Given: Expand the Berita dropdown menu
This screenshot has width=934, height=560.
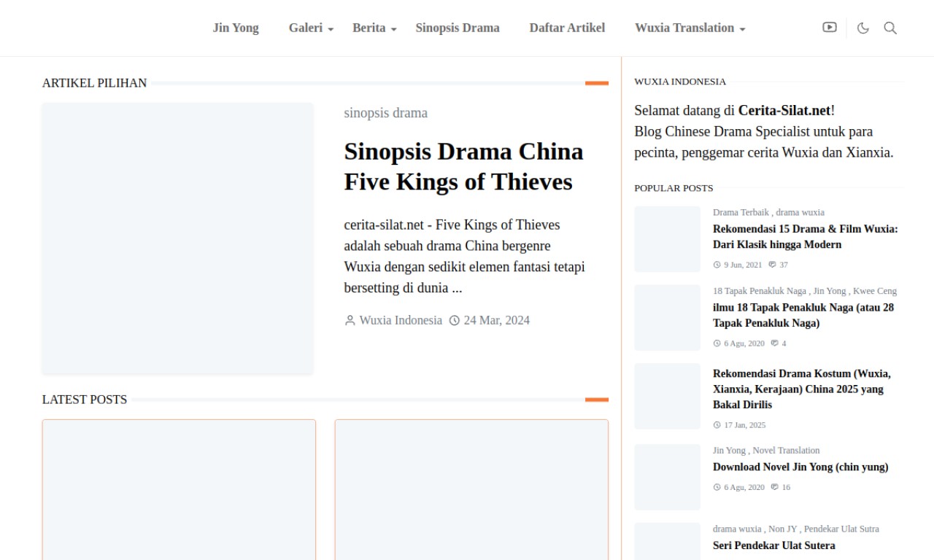Looking at the screenshot, I should click(x=375, y=28).
